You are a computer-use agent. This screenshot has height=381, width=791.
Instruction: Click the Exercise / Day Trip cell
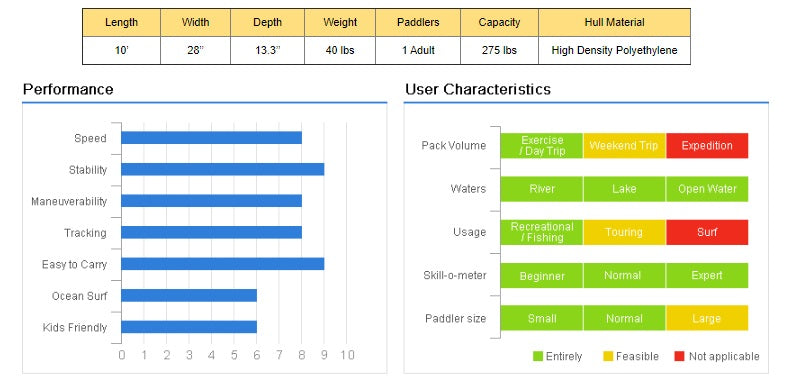[x=542, y=146]
